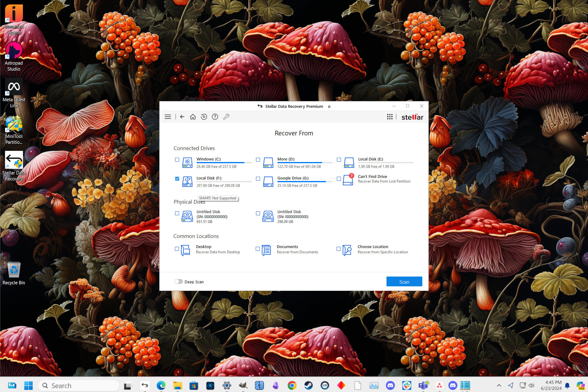Click the History/Restore icon
Screen dimensions: 588x392
(204, 116)
